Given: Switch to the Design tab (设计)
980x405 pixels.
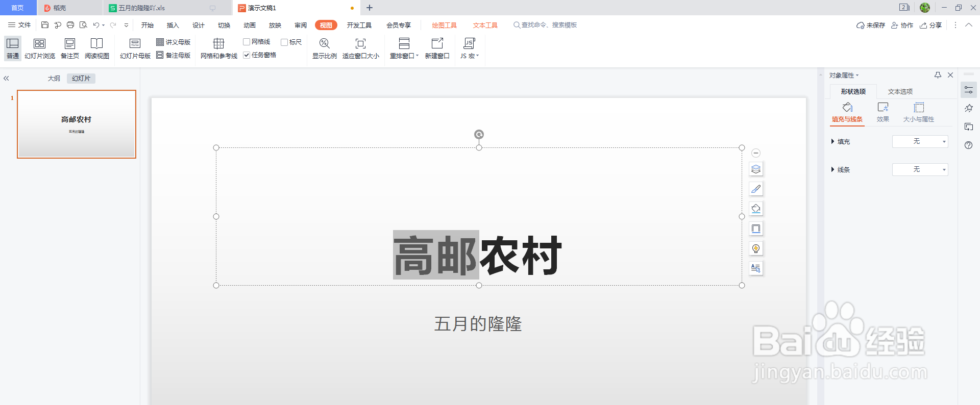Looking at the screenshot, I should click(199, 25).
